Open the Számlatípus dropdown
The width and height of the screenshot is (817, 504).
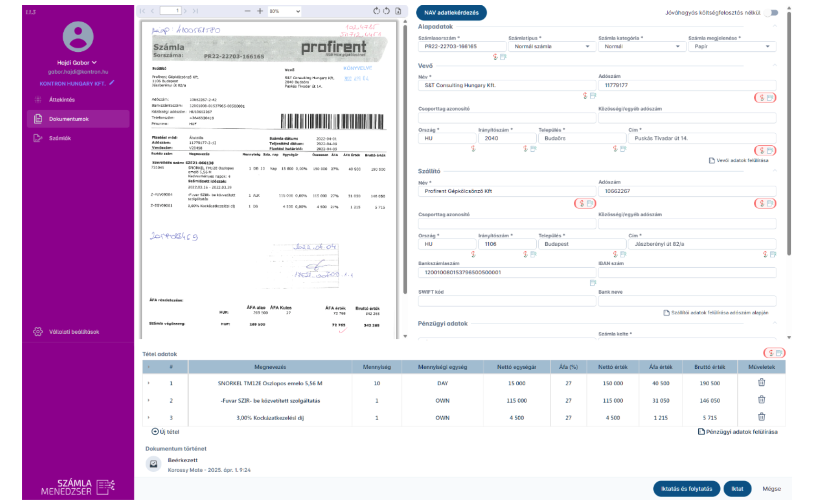tap(551, 47)
